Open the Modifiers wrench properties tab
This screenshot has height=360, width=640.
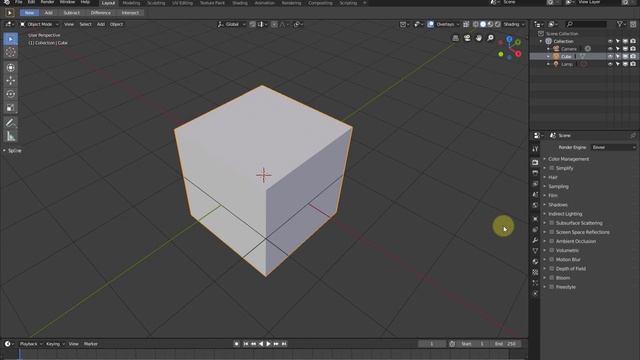coord(535,240)
